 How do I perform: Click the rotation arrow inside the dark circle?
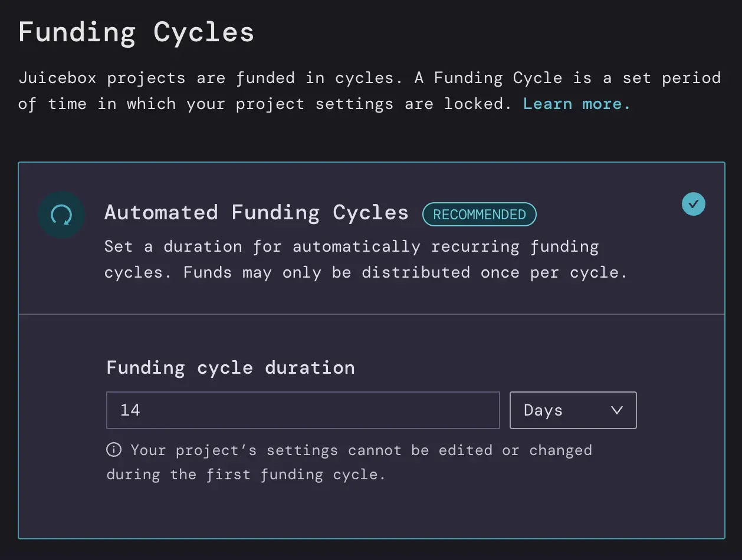[x=61, y=214]
